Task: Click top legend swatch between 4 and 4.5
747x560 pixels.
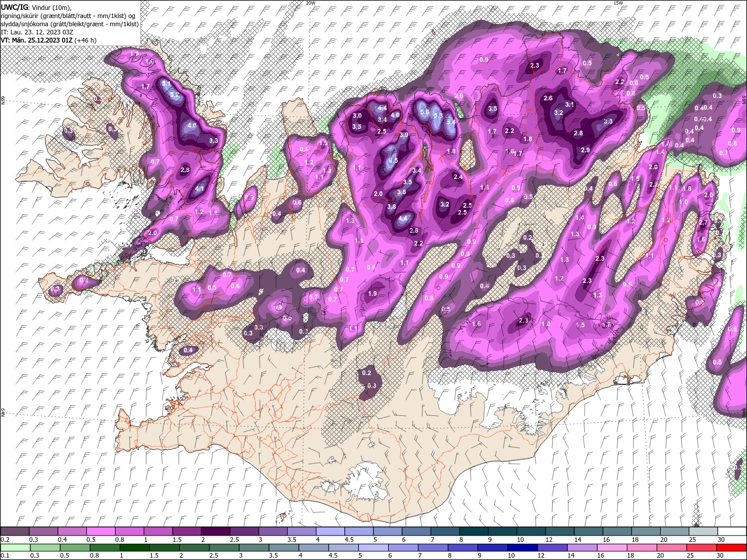Action: [x=331, y=531]
